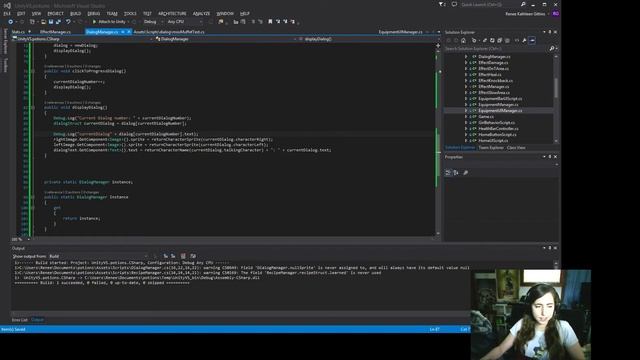Open the Debug configuration dropdown
The image size is (640, 360).
pos(153,22)
